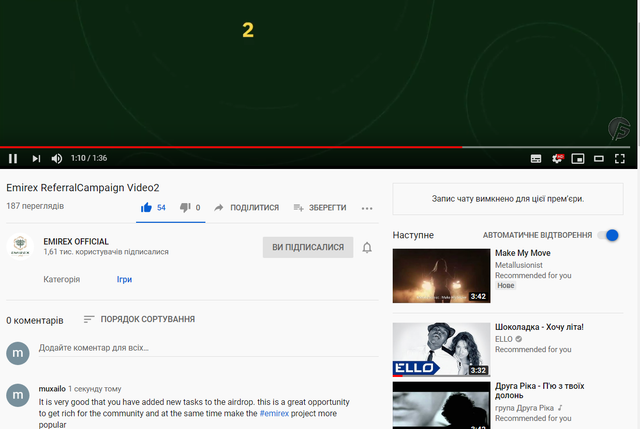Screen dimensions: 640x429
Task: Open the Шоколадка - Хочу літа! title
Action: [x=539, y=327]
